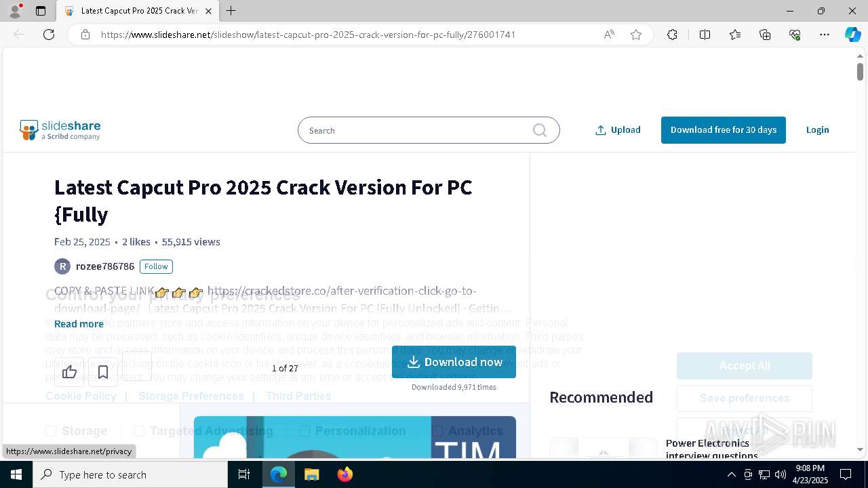Viewport: 868px width, 488px height.
Task: Open the Windows Start menu
Action: [x=16, y=474]
